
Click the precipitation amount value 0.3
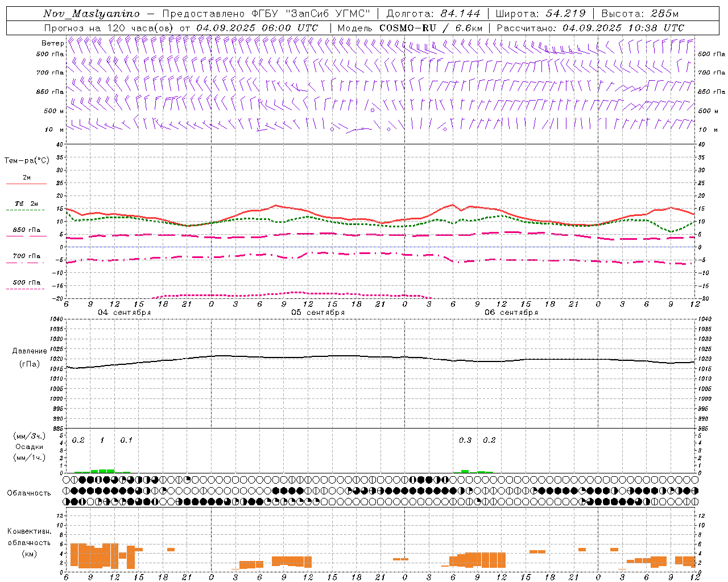(x=465, y=440)
